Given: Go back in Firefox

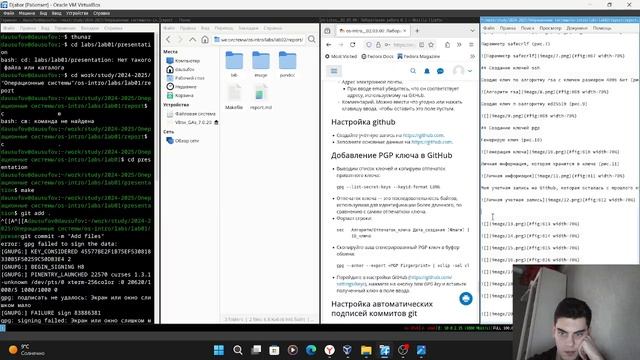Looking at the screenshot, I should click(x=329, y=44).
